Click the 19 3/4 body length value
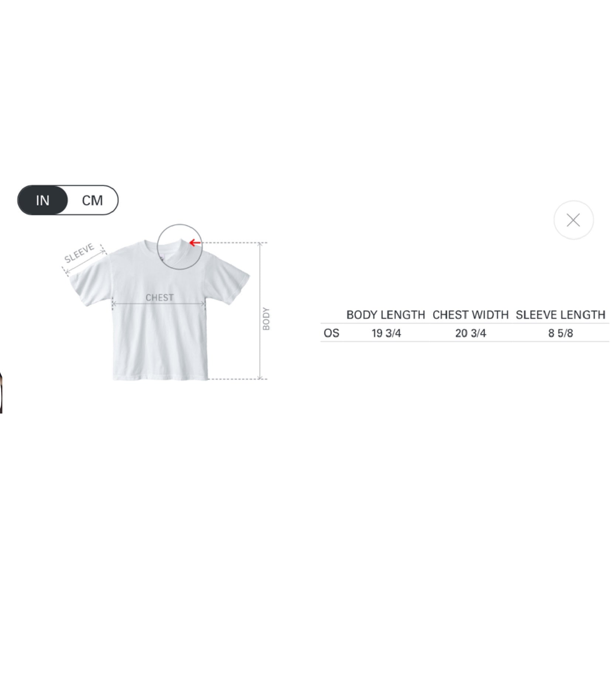 pos(386,333)
